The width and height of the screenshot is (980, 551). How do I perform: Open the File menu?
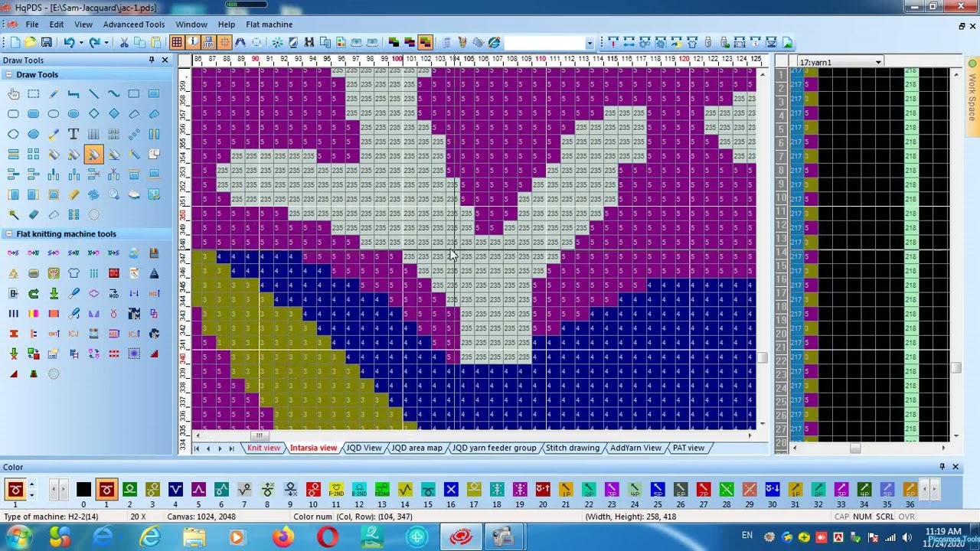pyautogui.click(x=32, y=24)
